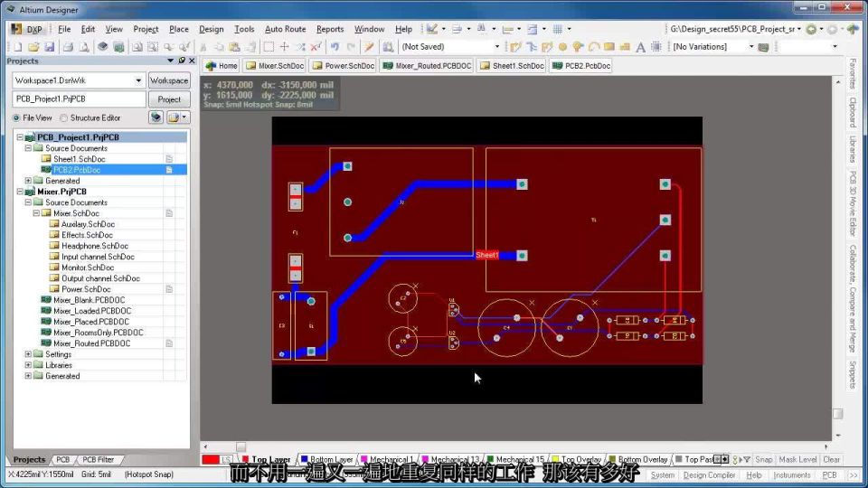This screenshot has height=488, width=868.
Task: Switch to the Power.SchDoc document tab
Action: [344, 66]
